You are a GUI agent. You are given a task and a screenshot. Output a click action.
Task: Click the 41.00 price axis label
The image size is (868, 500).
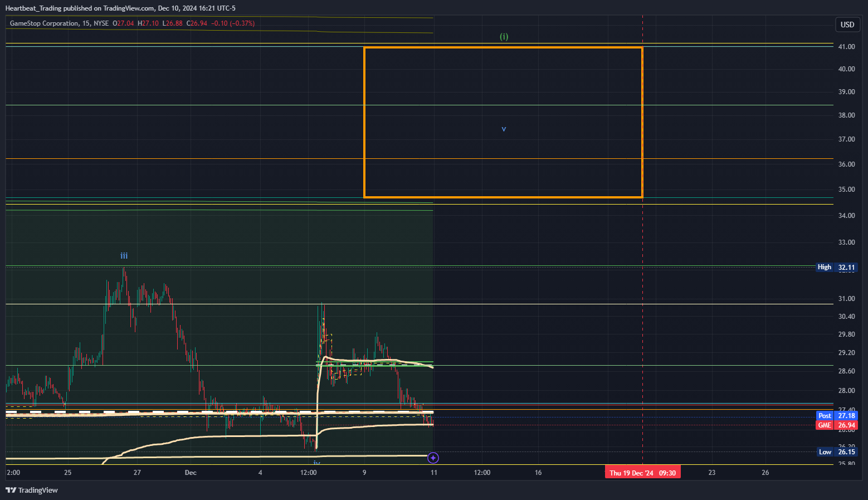pos(846,47)
